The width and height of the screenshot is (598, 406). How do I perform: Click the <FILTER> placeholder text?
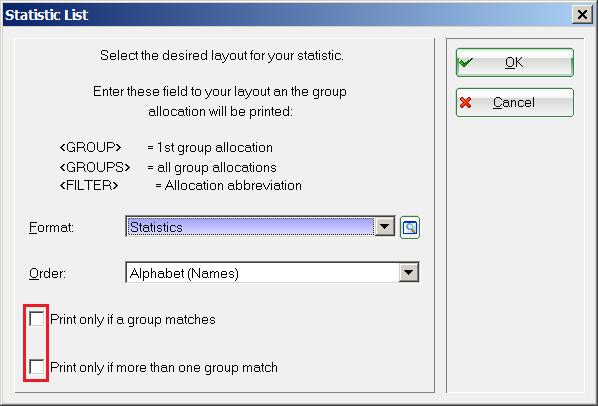pyautogui.click(x=89, y=185)
